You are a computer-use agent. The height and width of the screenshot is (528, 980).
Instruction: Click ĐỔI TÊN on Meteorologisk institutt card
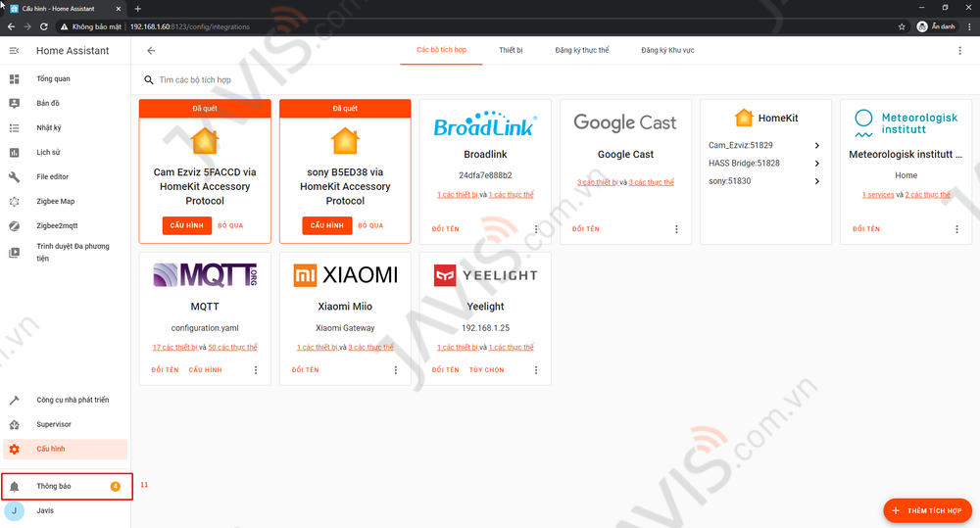[866, 229]
